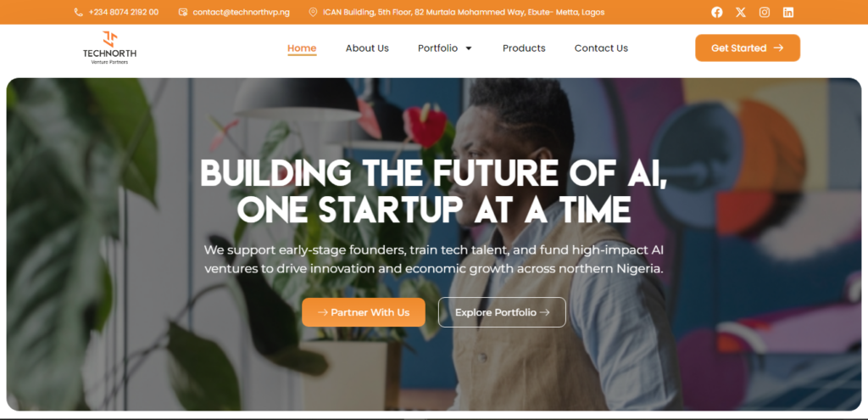Image resolution: width=868 pixels, height=420 pixels.
Task: Navigate to Contact Us
Action: pyautogui.click(x=601, y=48)
